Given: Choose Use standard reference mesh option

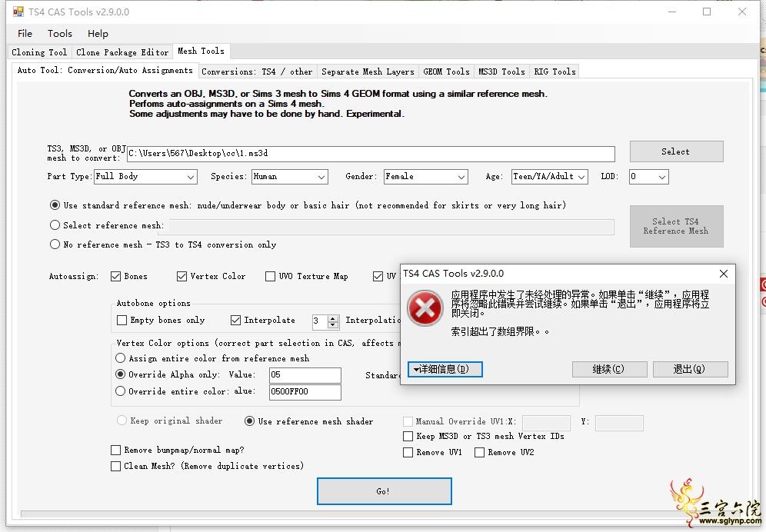Looking at the screenshot, I should point(55,205).
